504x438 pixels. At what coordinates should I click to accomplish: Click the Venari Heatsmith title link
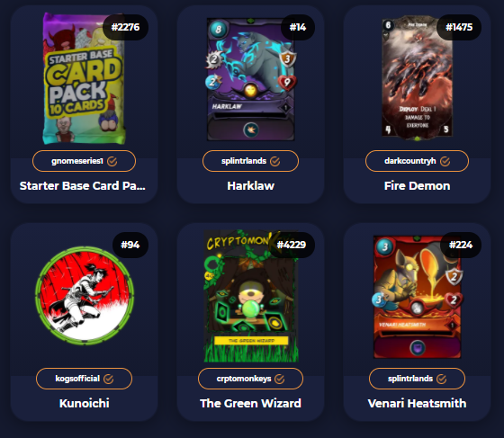point(417,403)
